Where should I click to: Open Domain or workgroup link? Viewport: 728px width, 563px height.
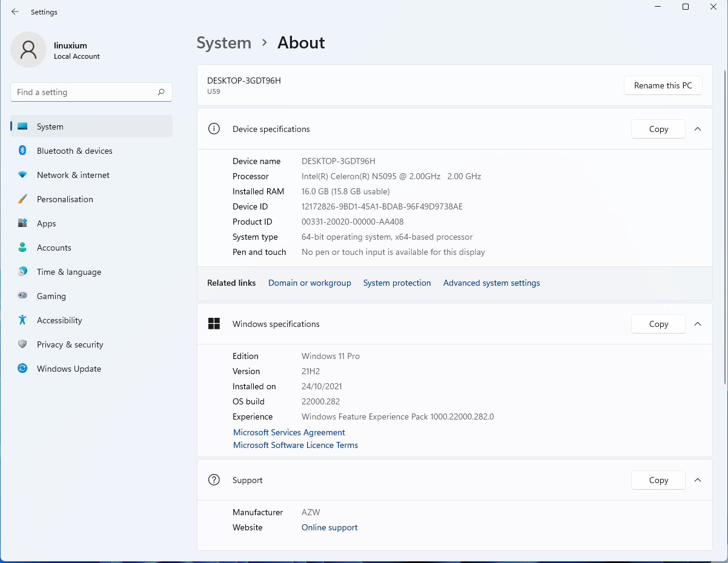pos(309,283)
